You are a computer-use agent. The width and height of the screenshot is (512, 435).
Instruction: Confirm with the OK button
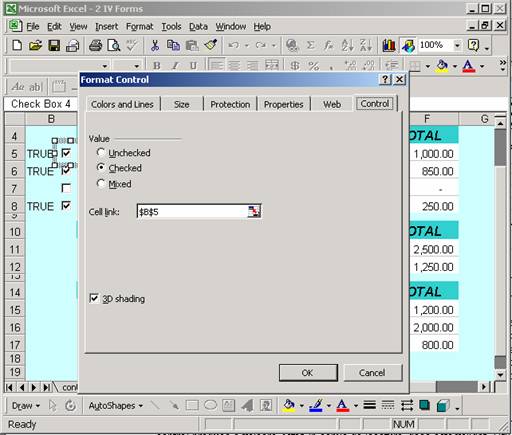pos(308,373)
